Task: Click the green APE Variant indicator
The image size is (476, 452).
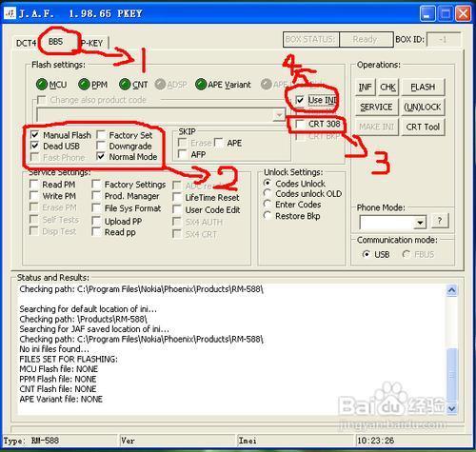Action: [201, 85]
